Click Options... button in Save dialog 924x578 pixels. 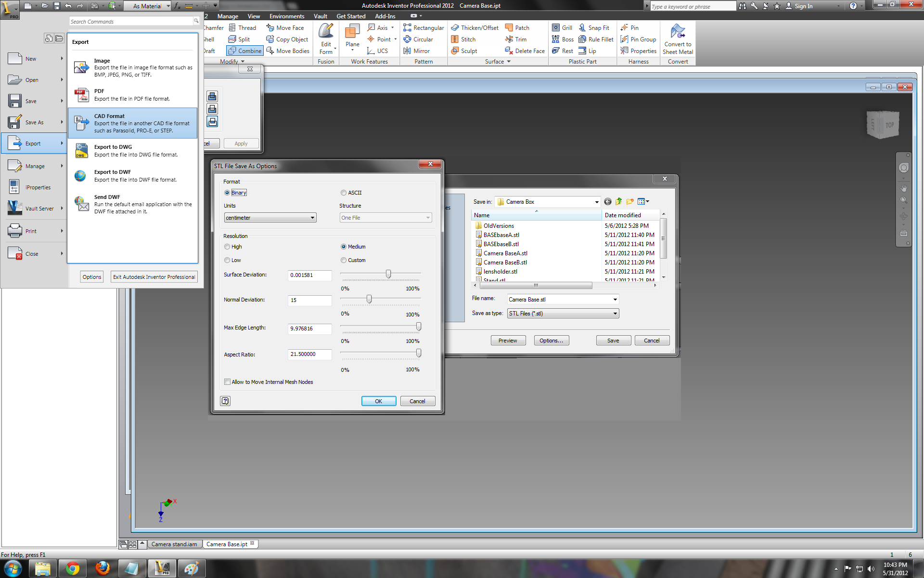click(552, 341)
